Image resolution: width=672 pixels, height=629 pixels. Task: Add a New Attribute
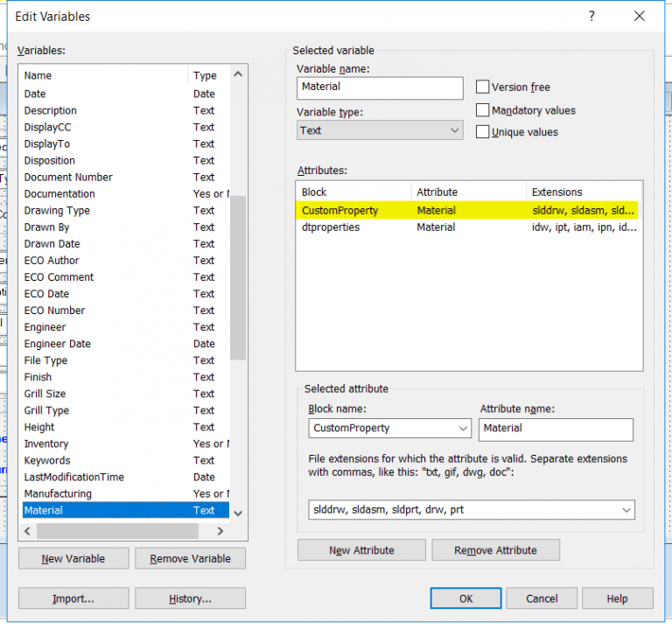(x=361, y=550)
